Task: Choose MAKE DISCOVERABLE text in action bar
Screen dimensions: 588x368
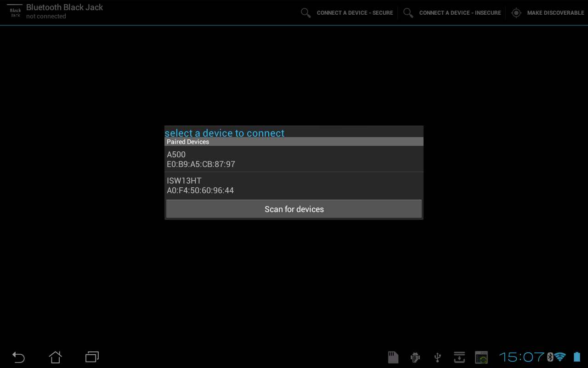Action: tap(555, 13)
